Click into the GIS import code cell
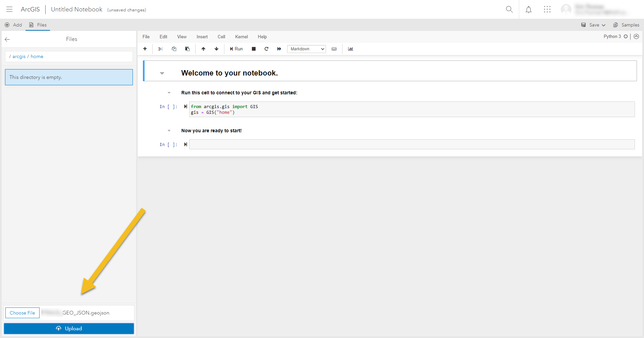The width and height of the screenshot is (644, 338). tap(412, 109)
